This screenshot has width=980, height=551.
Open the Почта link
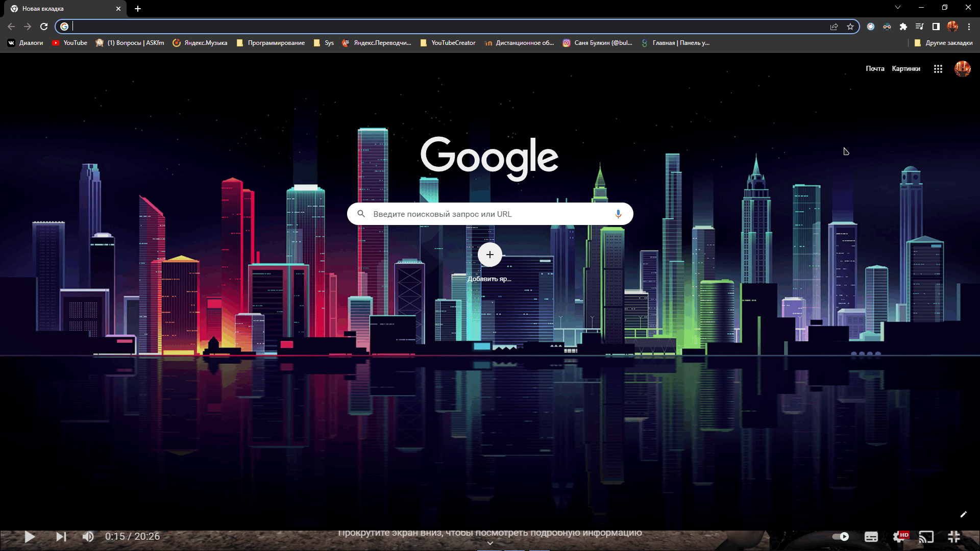click(x=875, y=69)
